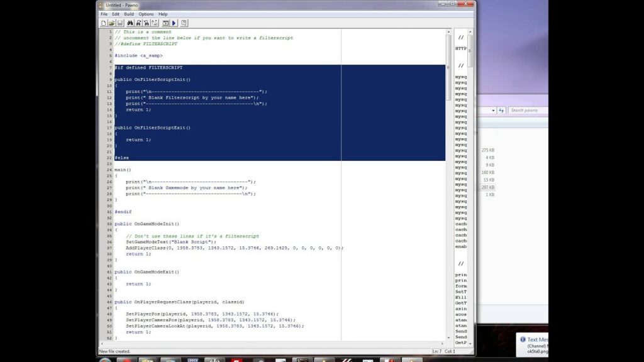Click the Pawno title bar application icon
This screenshot has width=644, height=362.
click(x=101, y=5)
